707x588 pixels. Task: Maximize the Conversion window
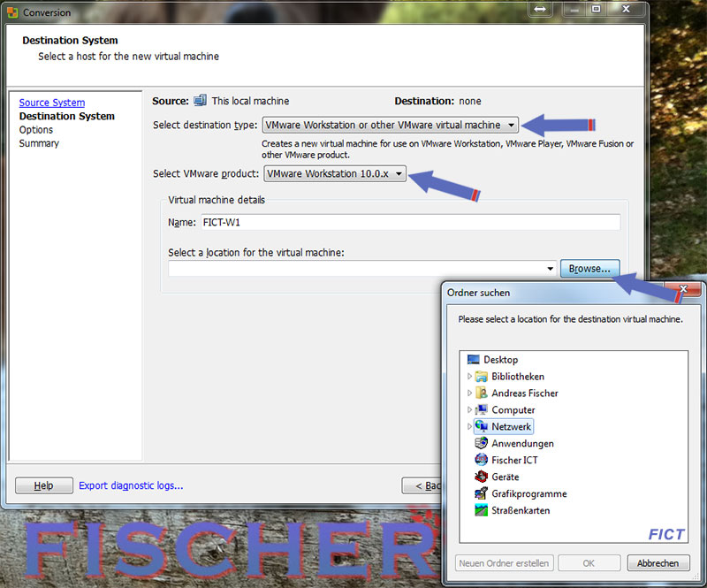596,9
